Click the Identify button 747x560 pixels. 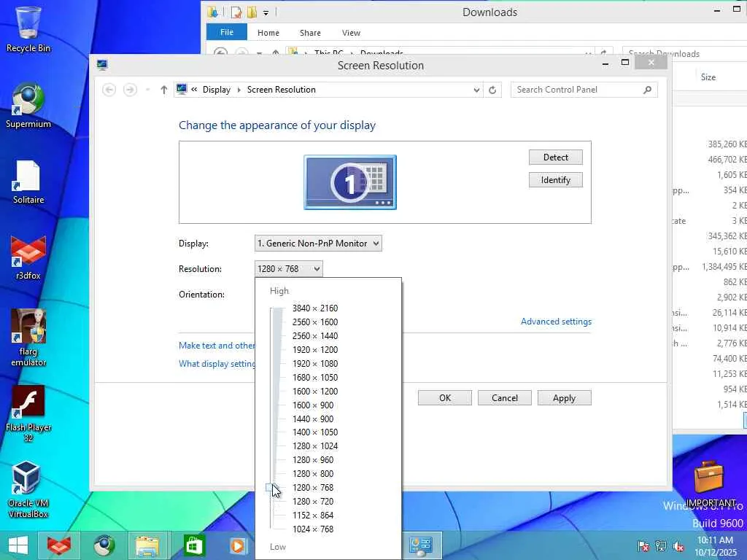[555, 180]
